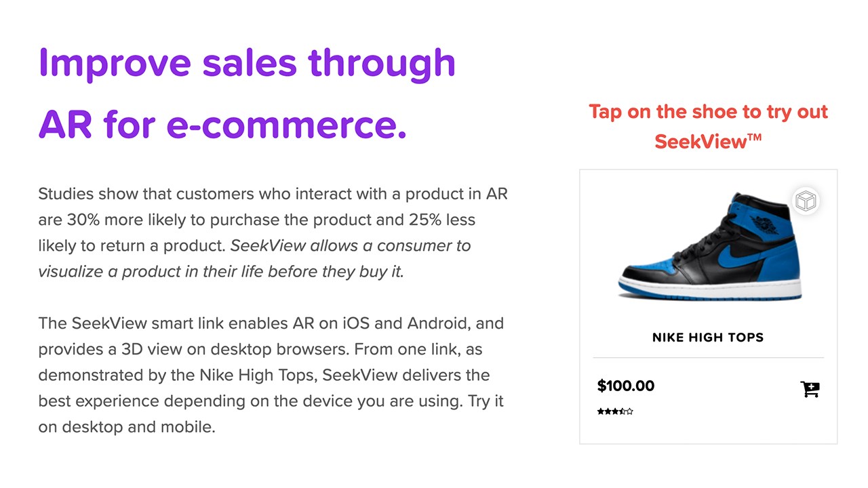
Task: Click the $100.00 price label
Action: point(625,386)
